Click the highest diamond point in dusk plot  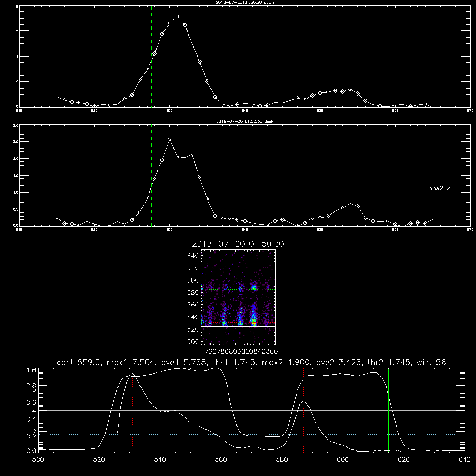pos(170,139)
